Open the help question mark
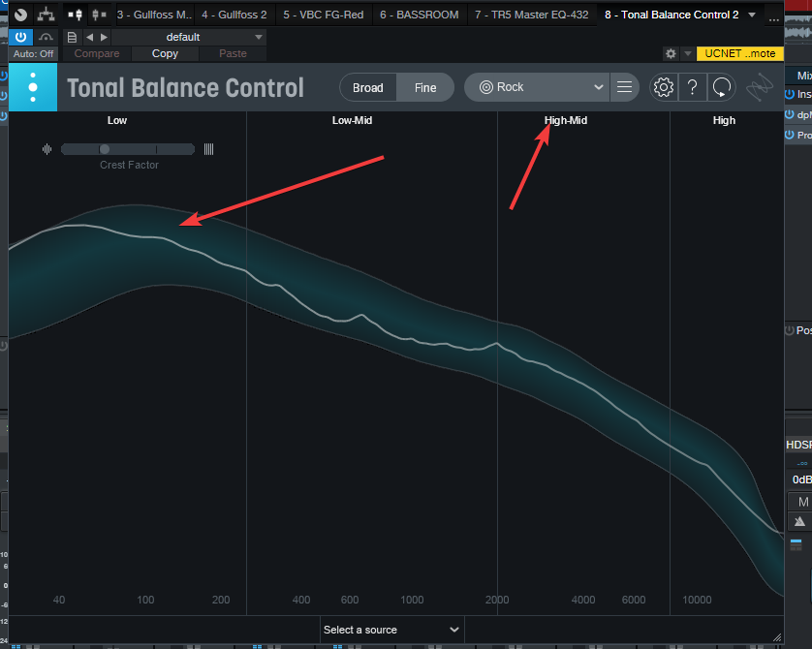Screen dimensions: 812x649 693,87
